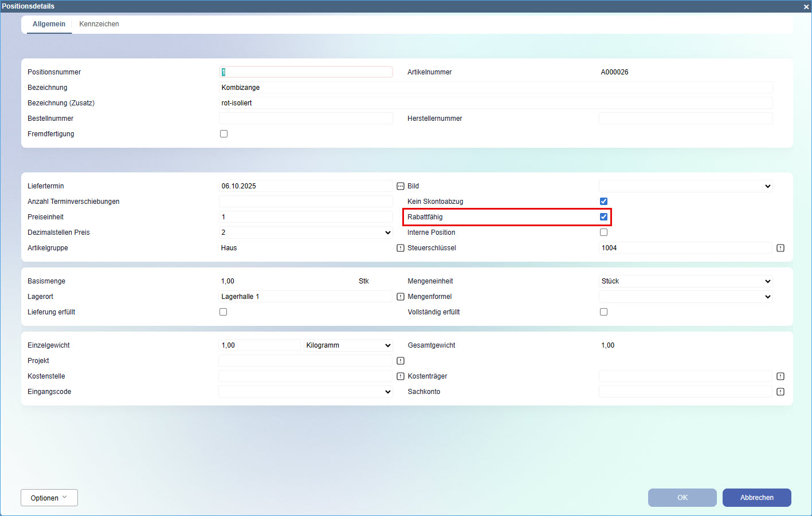Click the Kostenstelle lookup icon
The image size is (812, 516).
401,376
